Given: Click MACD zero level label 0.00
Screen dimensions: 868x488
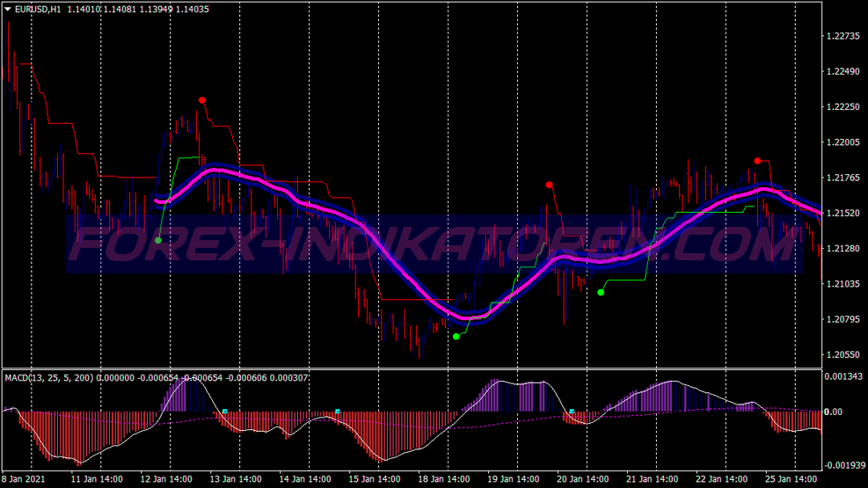Looking at the screenshot, I should click(x=833, y=412).
